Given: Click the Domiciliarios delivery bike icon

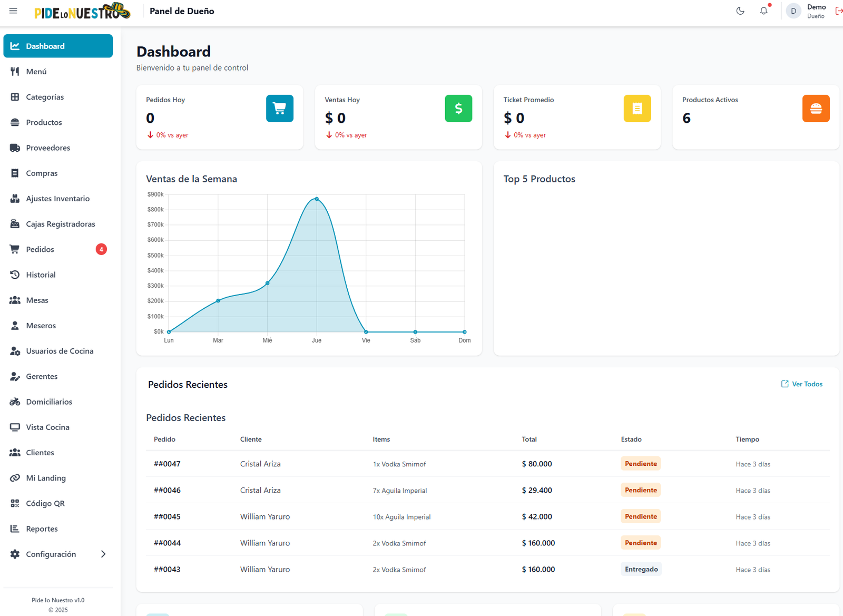Looking at the screenshot, I should pyautogui.click(x=14, y=402).
